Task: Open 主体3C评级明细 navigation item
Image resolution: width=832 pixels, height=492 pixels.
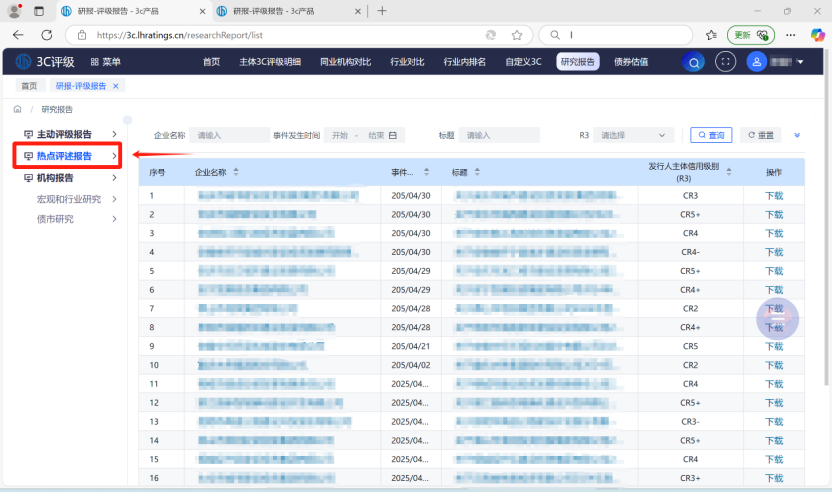Action: click(270, 62)
